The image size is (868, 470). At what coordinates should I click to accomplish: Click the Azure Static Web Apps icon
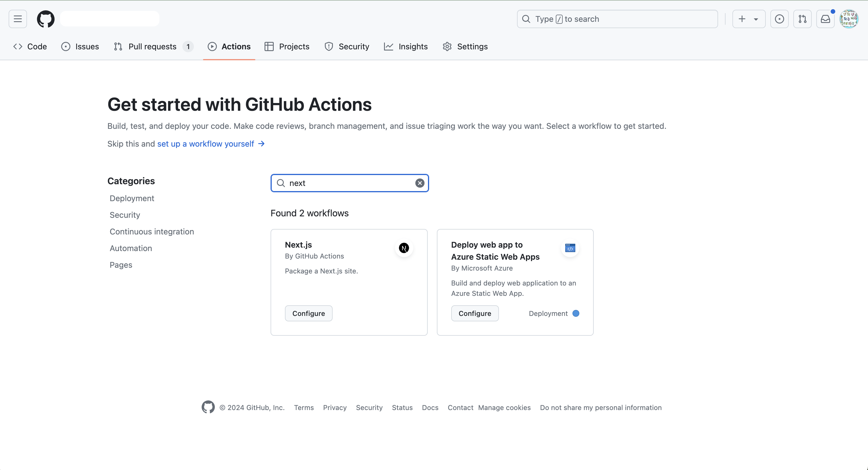(570, 248)
